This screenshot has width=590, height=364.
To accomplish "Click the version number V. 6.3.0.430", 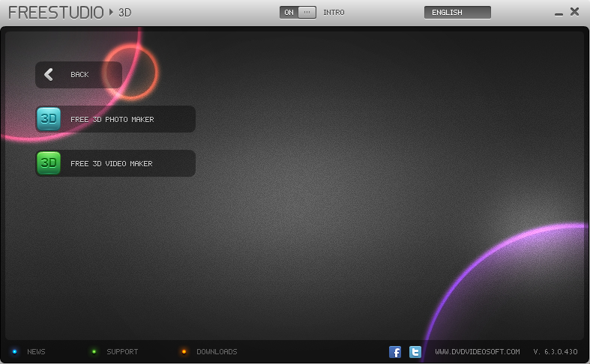I will point(556,351).
